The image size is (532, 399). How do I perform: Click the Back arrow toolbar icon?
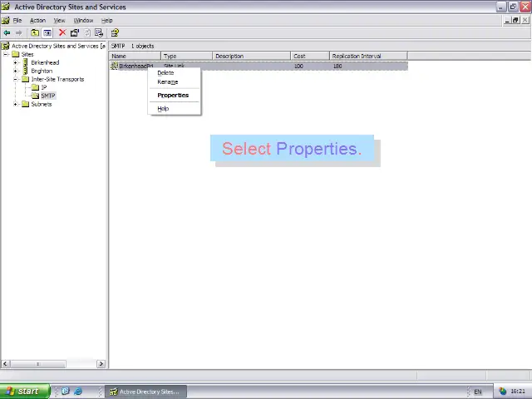7,33
